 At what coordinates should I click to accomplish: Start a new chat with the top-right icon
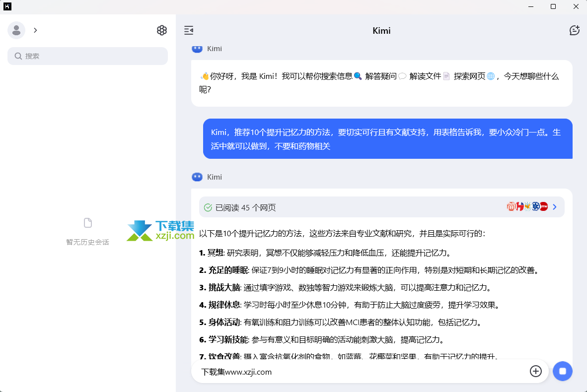click(x=574, y=30)
